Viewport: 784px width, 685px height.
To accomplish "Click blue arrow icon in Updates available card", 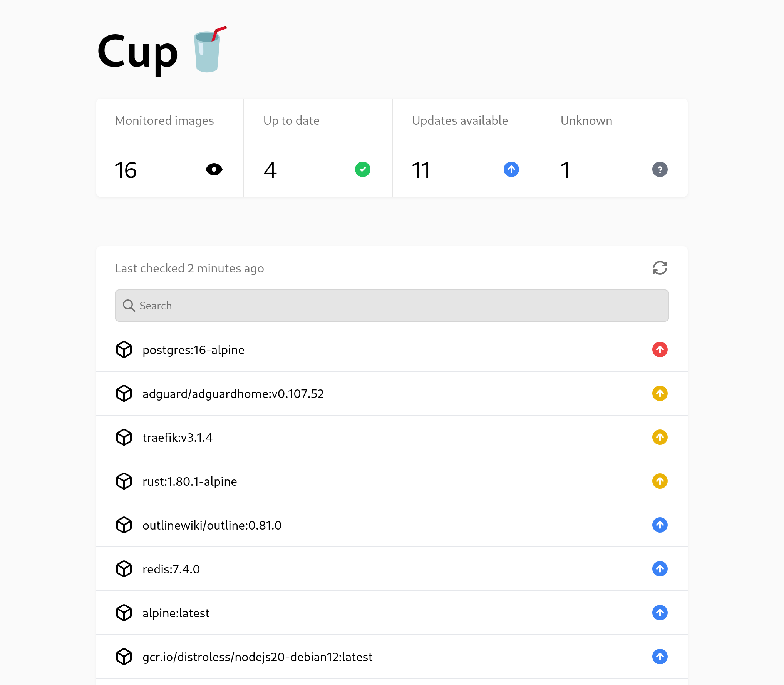I will click(511, 169).
